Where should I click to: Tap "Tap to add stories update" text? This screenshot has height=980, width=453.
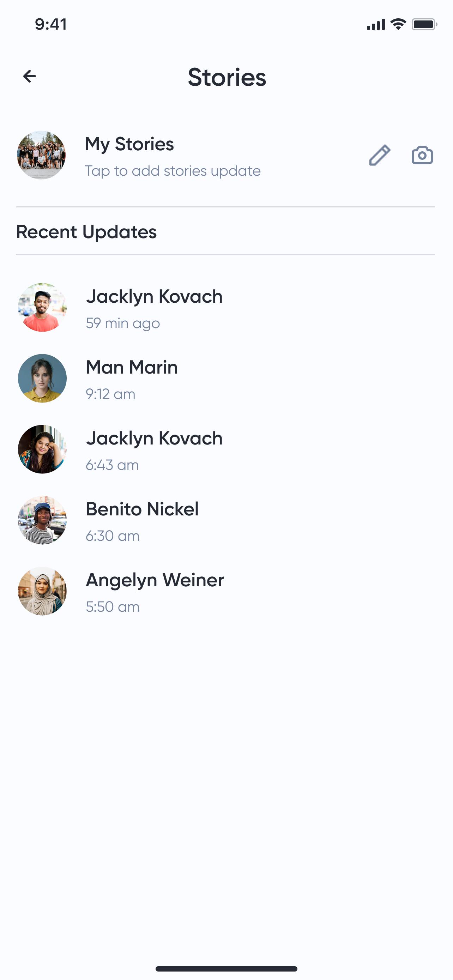[173, 171]
